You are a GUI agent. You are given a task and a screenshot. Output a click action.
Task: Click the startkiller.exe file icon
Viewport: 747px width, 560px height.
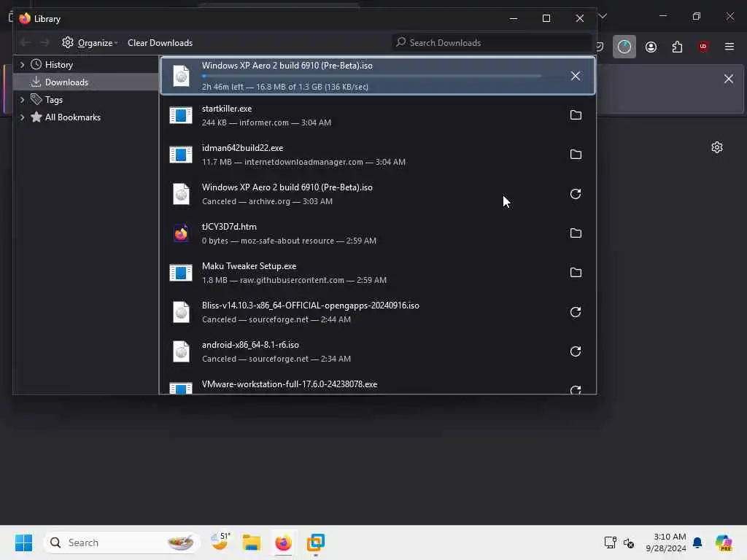point(181,115)
